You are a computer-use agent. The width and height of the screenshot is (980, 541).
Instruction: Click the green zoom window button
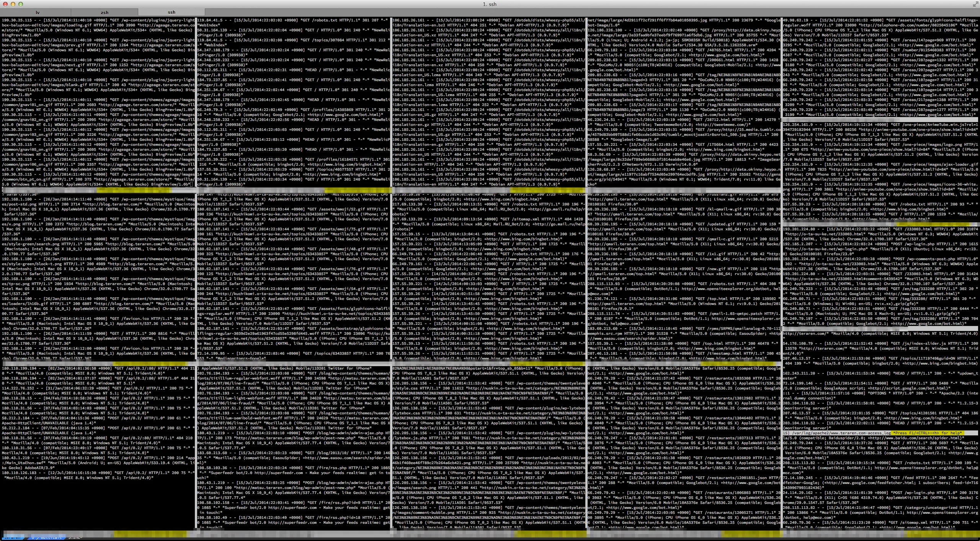click(21, 4)
